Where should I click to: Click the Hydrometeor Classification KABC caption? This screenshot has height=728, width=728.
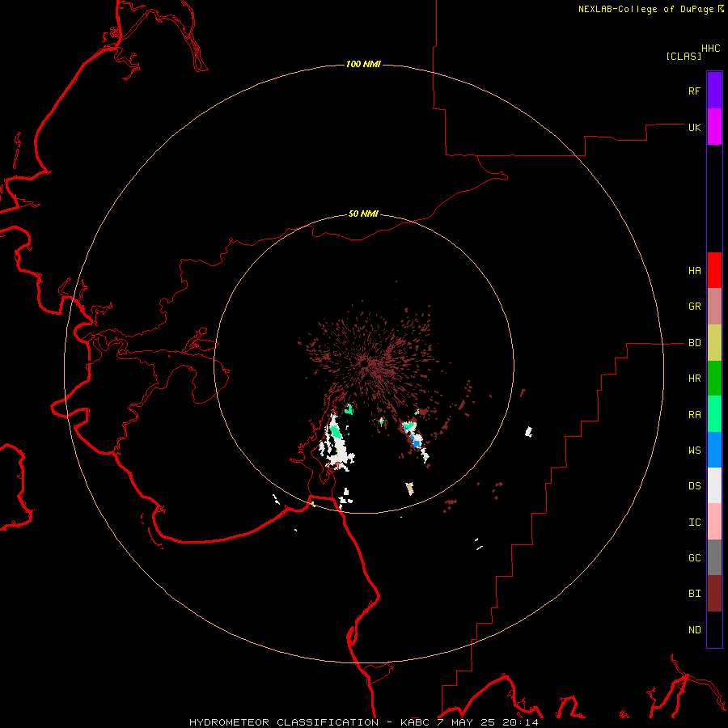tap(364, 722)
